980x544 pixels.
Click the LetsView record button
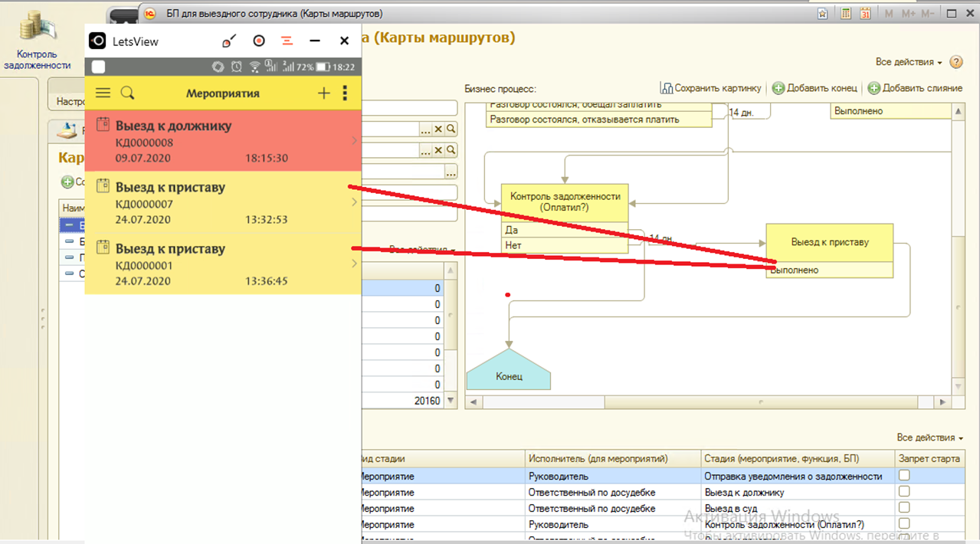click(259, 41)
